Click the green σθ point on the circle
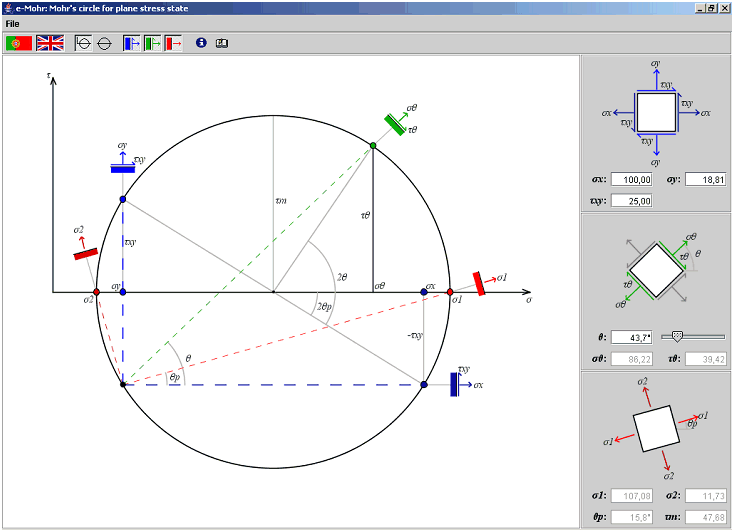 373,146
